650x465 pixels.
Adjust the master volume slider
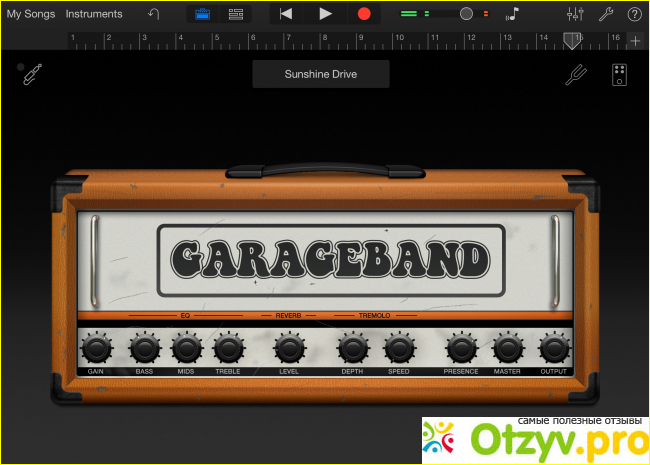(x=466, y=14)
